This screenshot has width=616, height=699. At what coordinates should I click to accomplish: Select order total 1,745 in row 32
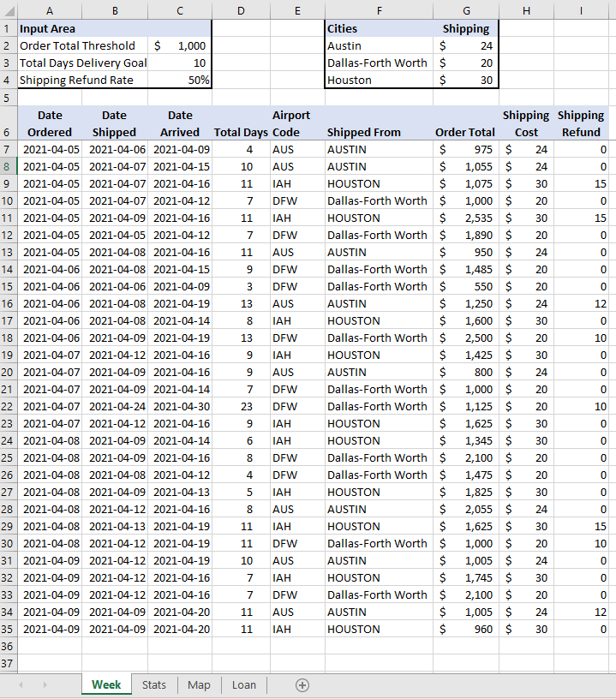click(466, 577)
